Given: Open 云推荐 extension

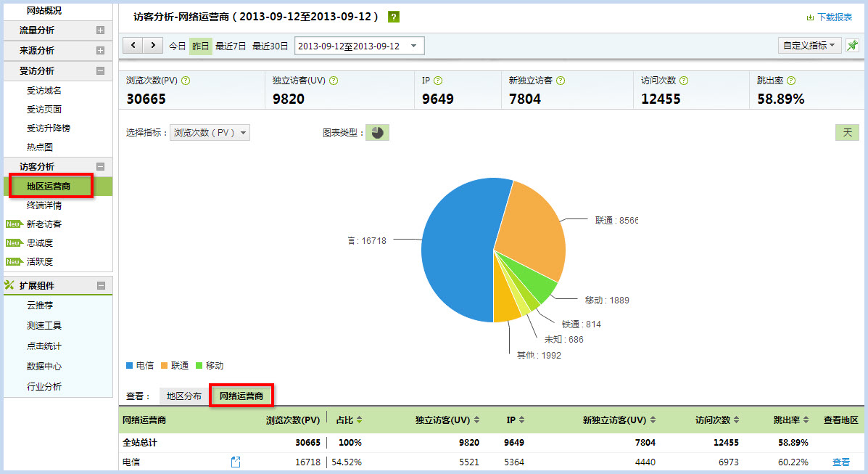Looking at the screenshot, I should pyautogui.click(x=40, y=306).
